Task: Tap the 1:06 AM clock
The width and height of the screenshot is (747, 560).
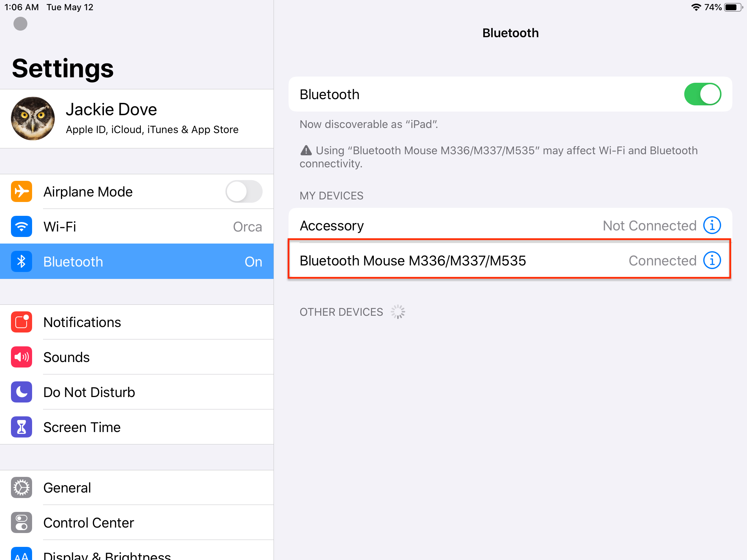Action: (21, 7)
